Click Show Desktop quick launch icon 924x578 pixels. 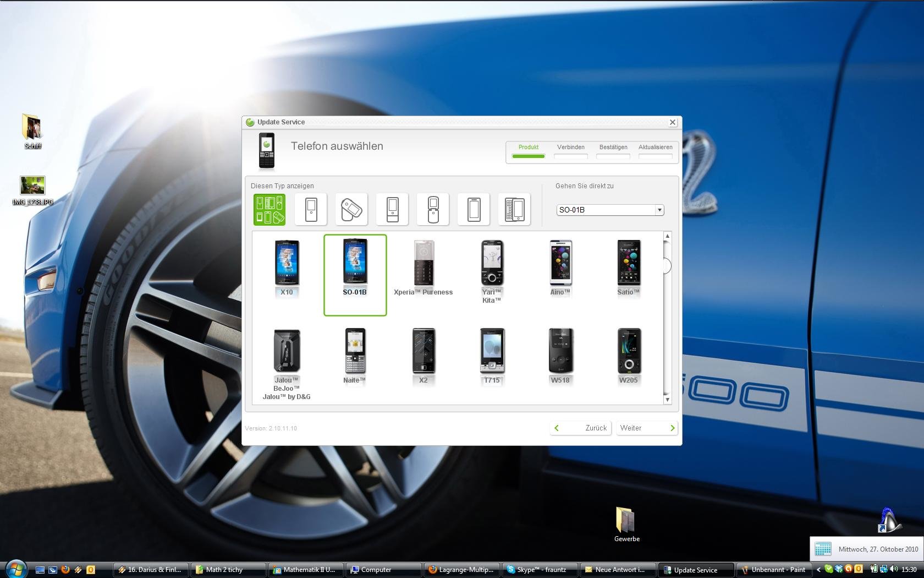tap(40, 570)
